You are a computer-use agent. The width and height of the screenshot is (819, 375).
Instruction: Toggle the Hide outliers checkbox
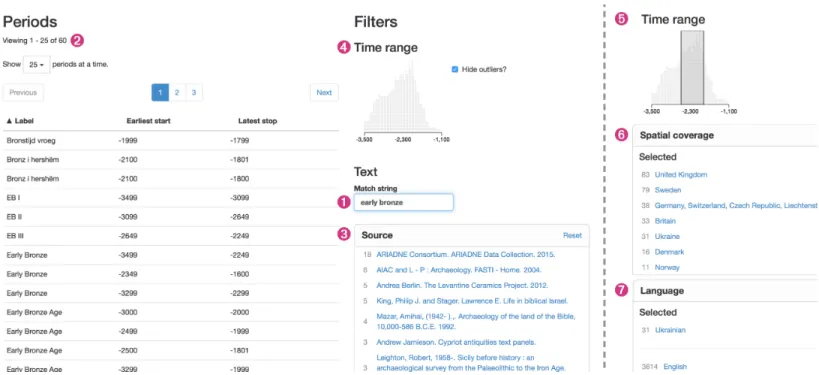coord(455,69)
